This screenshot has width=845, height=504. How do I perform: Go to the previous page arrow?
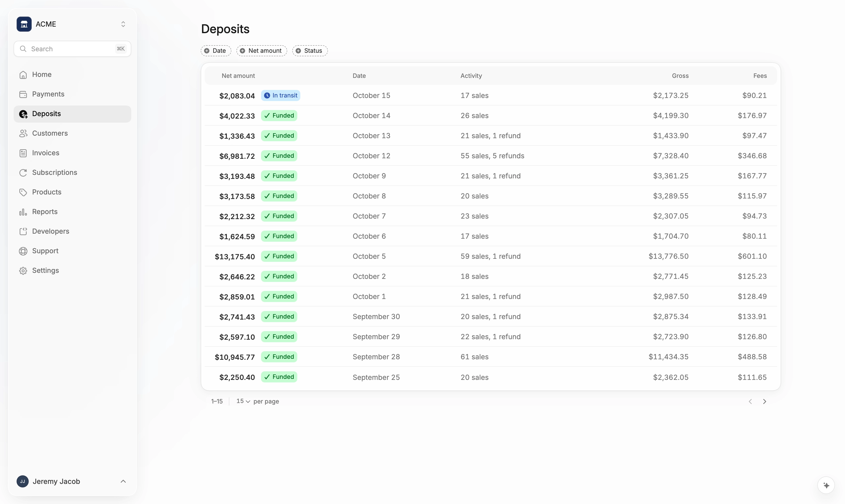750,401
